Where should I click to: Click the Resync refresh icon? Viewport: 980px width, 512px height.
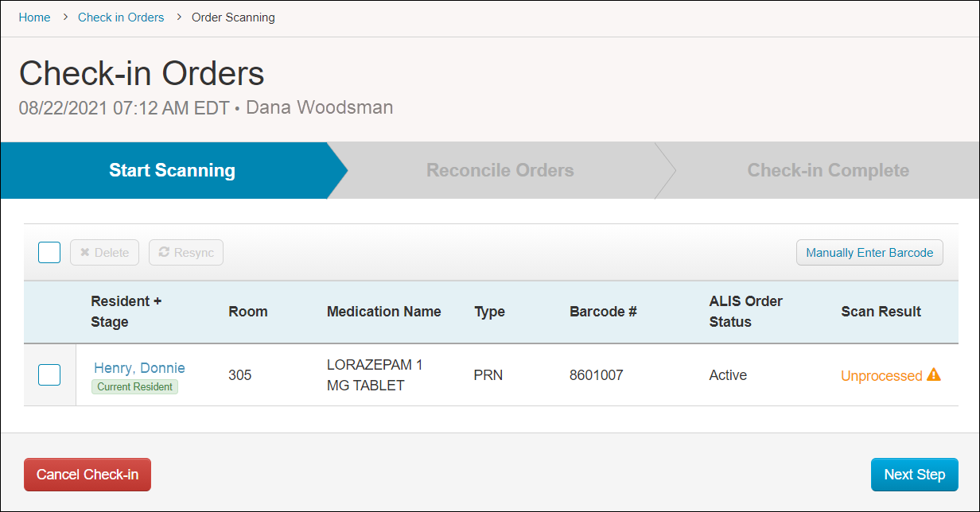click(x=162, y=252)
